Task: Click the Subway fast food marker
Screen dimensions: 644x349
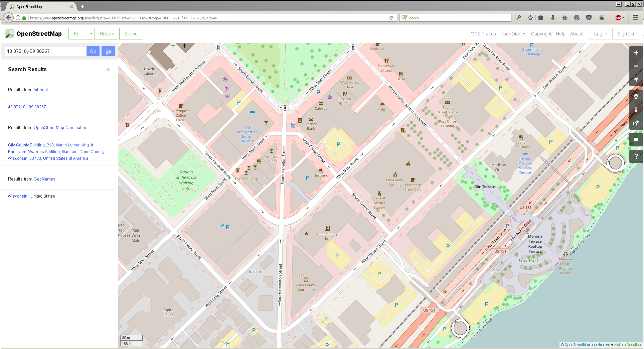Action: pos(321,104)
